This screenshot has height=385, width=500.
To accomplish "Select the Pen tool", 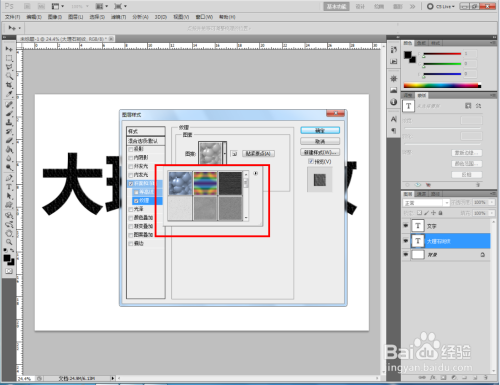I will pyautogui.click(x=9, y=178).
